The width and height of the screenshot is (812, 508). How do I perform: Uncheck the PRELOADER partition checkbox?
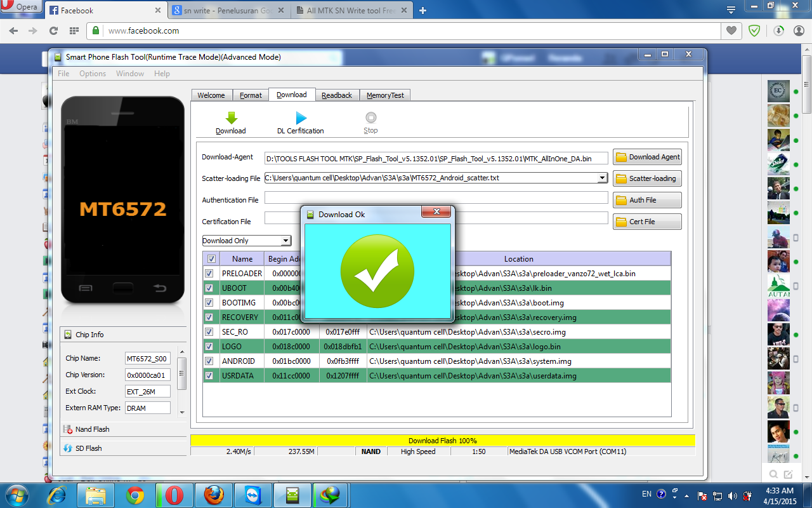(x=209, y=274)
